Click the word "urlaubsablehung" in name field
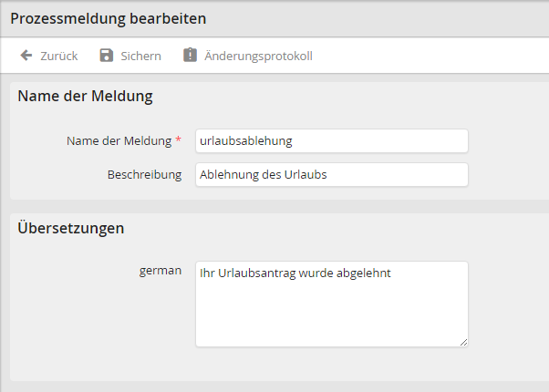 [x=245, y=141]
